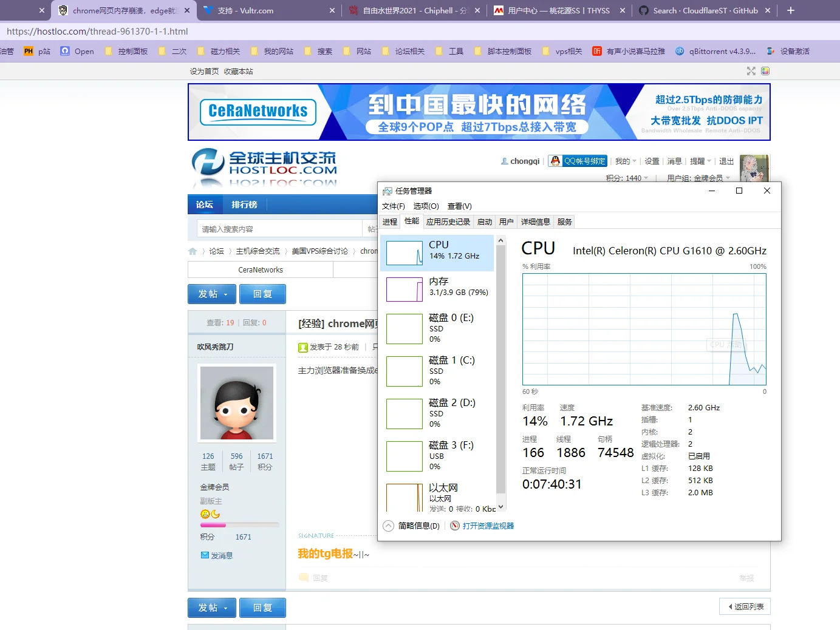Switch to the GitHub CloudflareST search tab
Image resolution: width=840 pixels, height=630 pixels.
(x=705, y=10)
